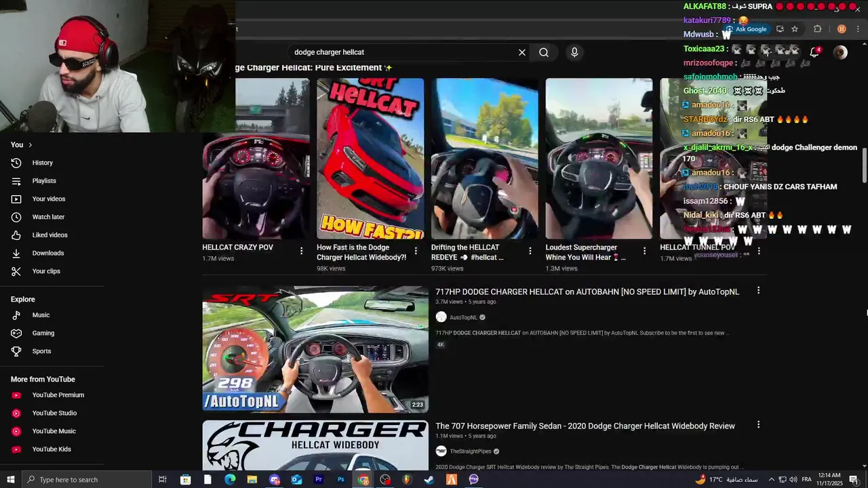The image size is (868, 488).
Task: Open the Downloads page in YouTube
Action: click(x=47, y=253)
